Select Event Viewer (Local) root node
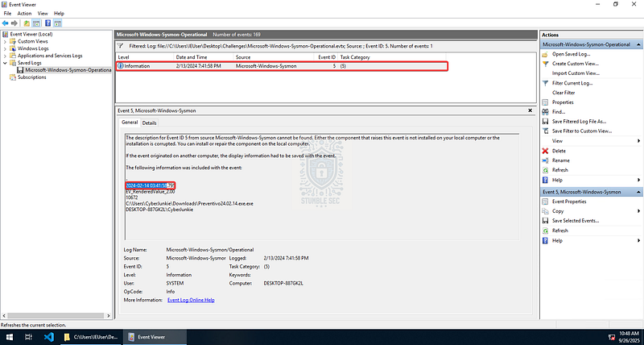The width and height of the screenshot is (644, 345). coord(31,34)
